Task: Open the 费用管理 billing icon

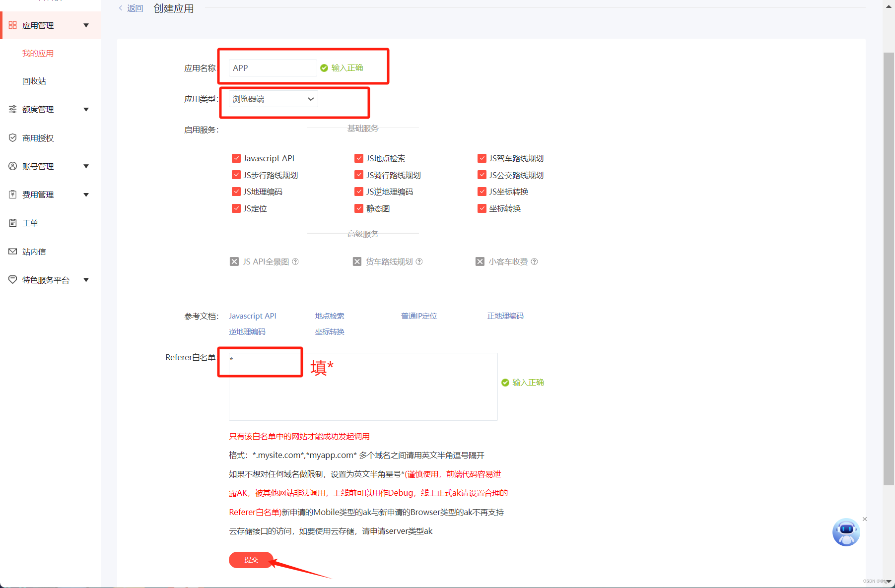Action: coord(12,194)
